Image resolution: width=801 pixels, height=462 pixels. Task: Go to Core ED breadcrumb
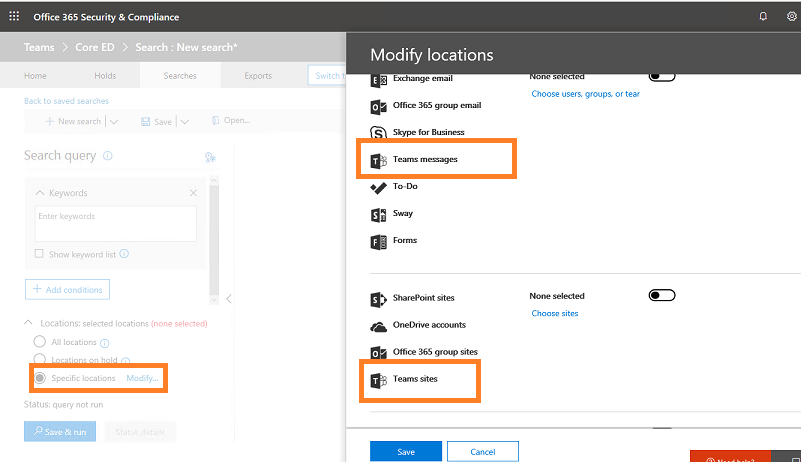95,47
